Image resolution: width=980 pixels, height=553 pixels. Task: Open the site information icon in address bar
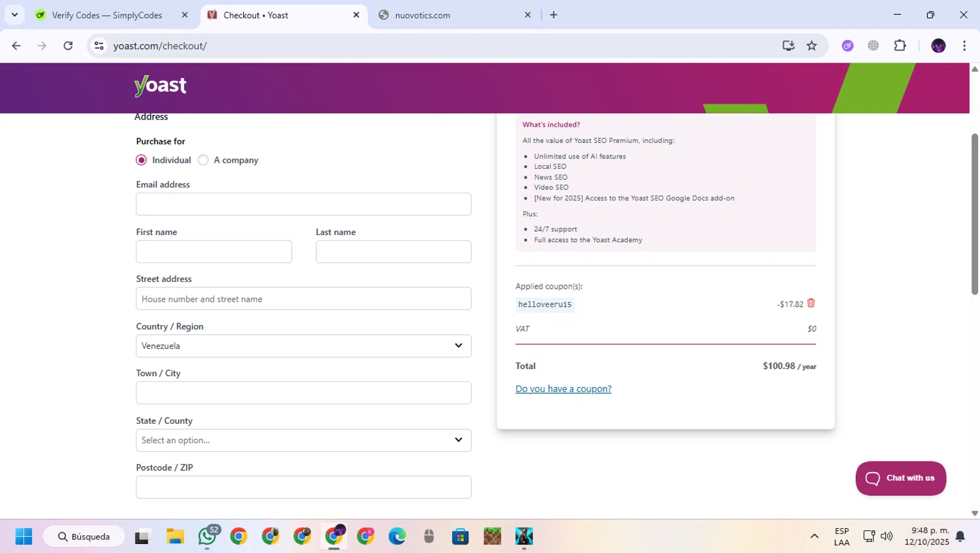click(99, 46)
